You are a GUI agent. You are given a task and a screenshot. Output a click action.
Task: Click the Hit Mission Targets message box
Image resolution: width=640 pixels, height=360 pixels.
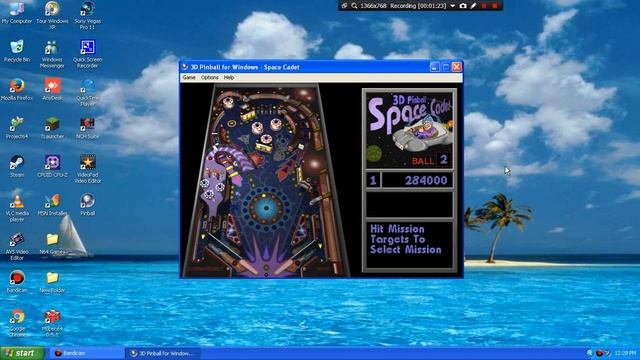pyautogui.click(x=409, y=244)
